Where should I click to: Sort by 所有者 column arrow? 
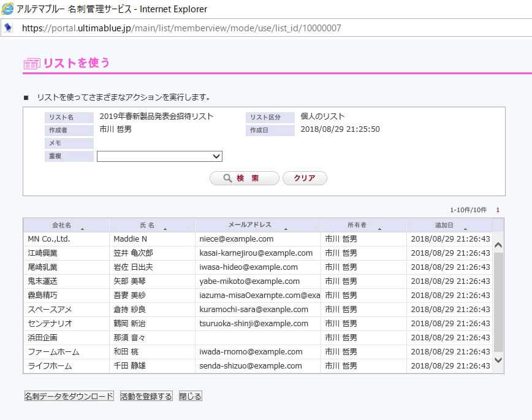tap(379, 229)
